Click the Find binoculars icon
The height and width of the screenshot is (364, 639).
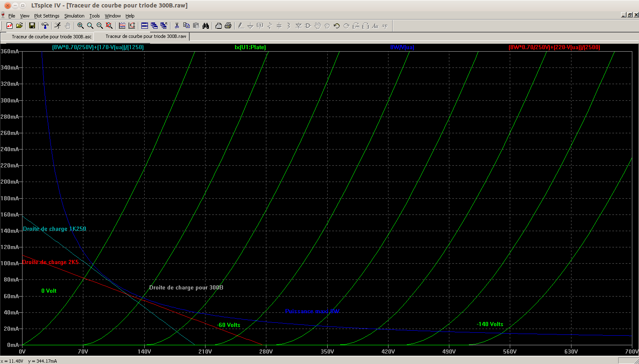(205, 26)
